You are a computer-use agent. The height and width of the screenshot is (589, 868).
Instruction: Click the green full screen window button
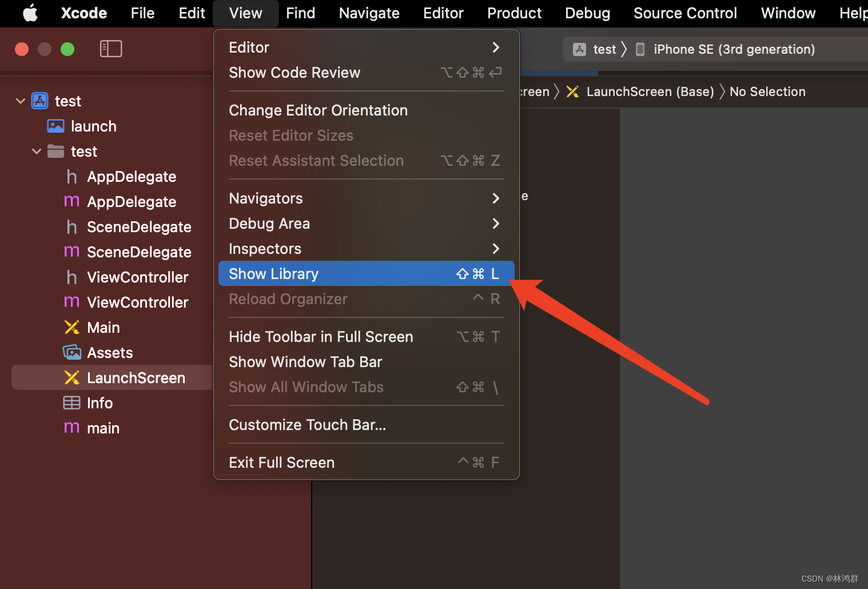coord(67,49)
